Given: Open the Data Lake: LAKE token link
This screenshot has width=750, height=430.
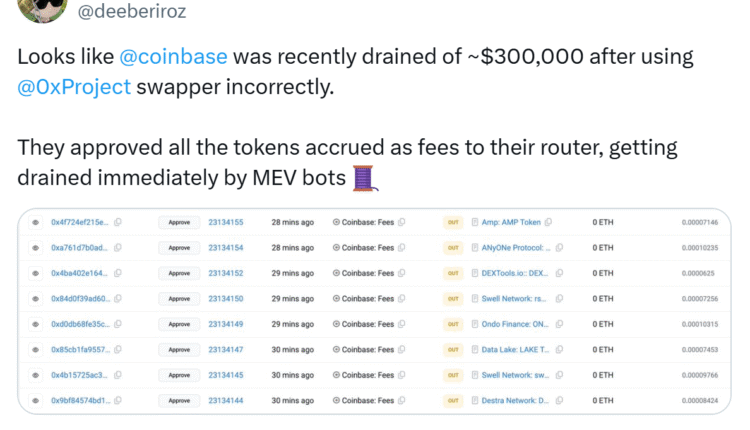Looking at the screenshot, I should click(x=517, y=350).
